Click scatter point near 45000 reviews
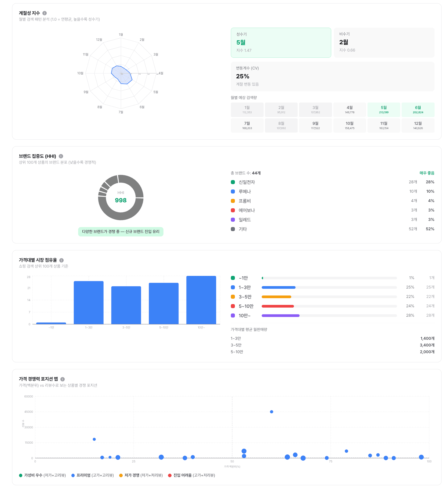448x489 pixels. click(272, 412)
